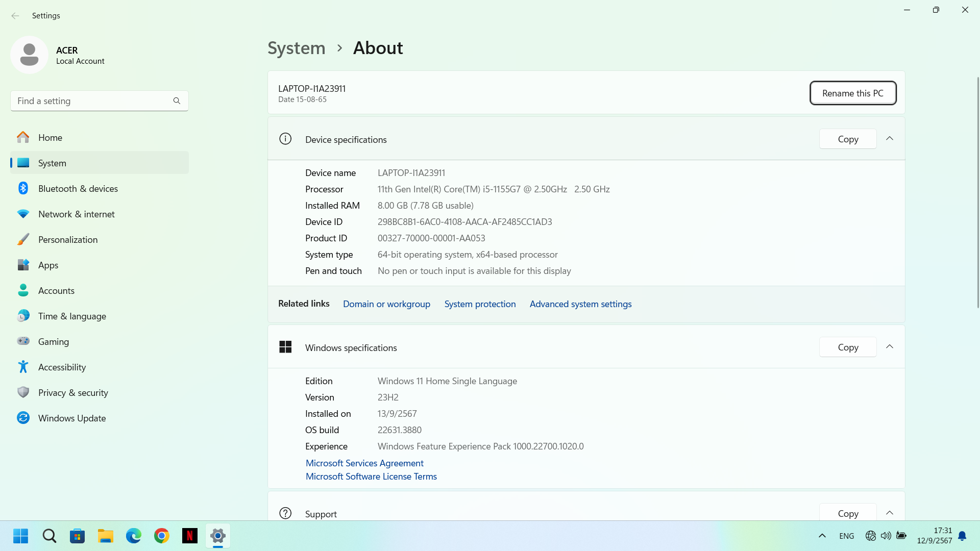Image resolution: width=980 pixels, height=551 pixels.
Task: Open taskbar Search magnifier
Action: 50,536
